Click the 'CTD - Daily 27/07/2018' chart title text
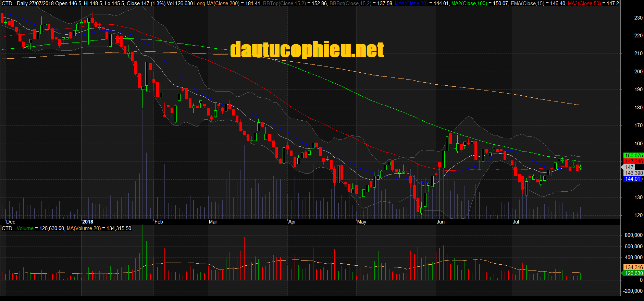 28,3
